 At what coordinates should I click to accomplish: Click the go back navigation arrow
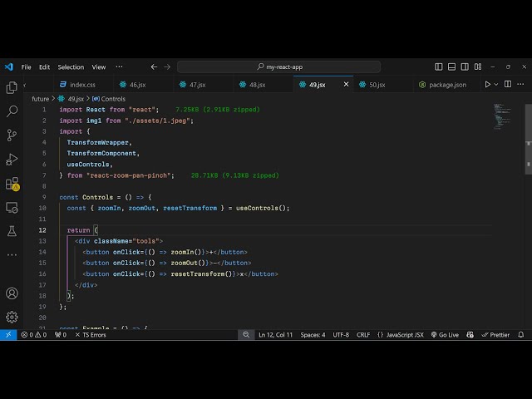tap(154, 67)
